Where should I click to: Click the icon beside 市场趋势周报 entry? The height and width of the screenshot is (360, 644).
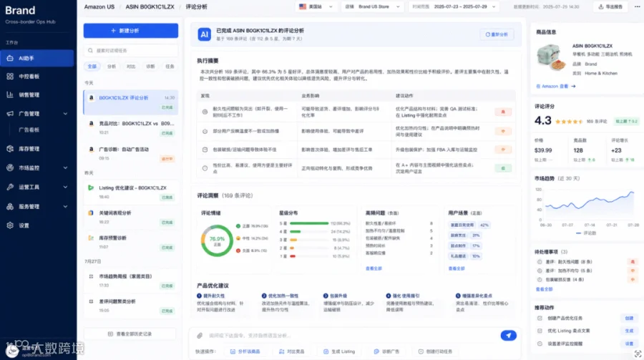click(91, 276)
